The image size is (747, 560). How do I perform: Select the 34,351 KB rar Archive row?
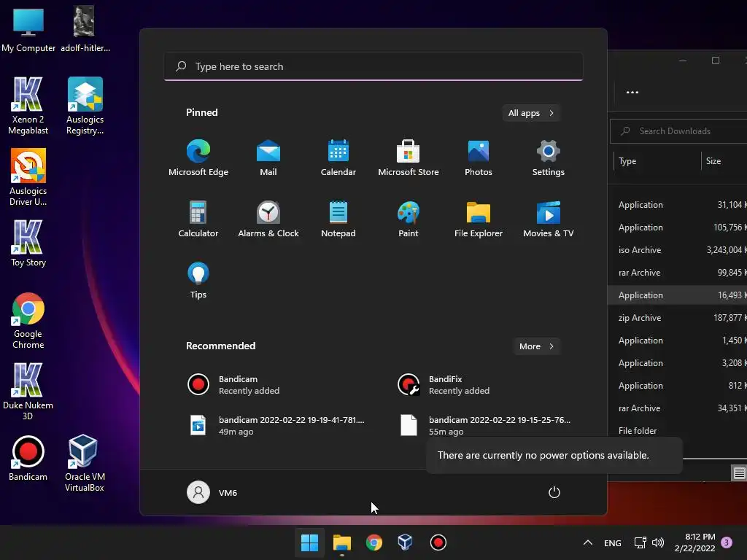pos(678,408)
